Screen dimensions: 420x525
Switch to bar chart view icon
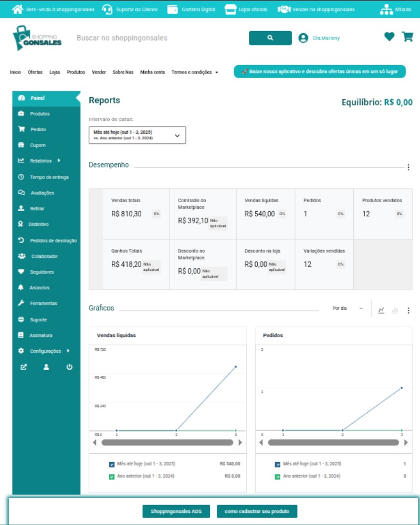tap(395, 310)
